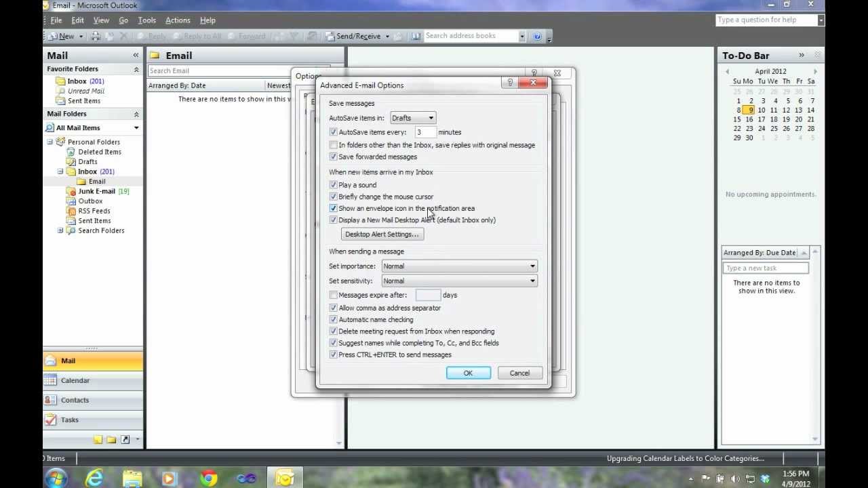Viewport: 868px width, 488px height.
Task: Click OK in Advanced E-mail Options
Action: tap(468, 373)
